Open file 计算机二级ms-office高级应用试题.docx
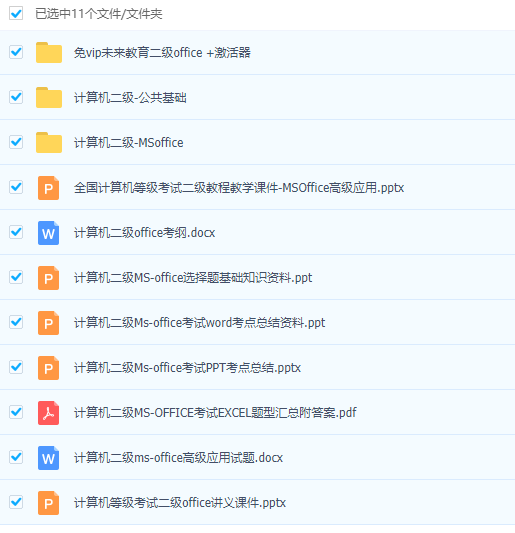This screenshot has width=515, height=533. [178, 458]
